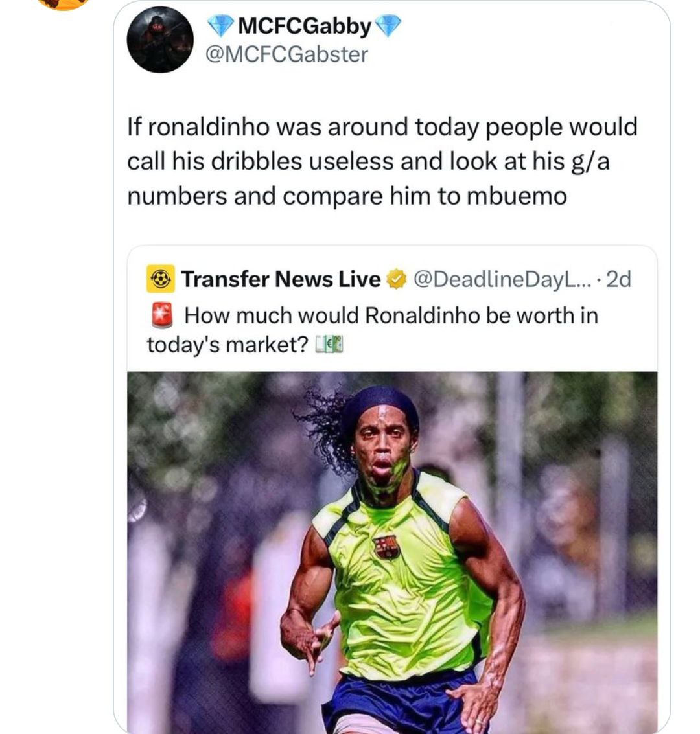The image size is (700, 734).
Task: Click the diamond emoji after MCFCGabby
Action: coord(388,27)
